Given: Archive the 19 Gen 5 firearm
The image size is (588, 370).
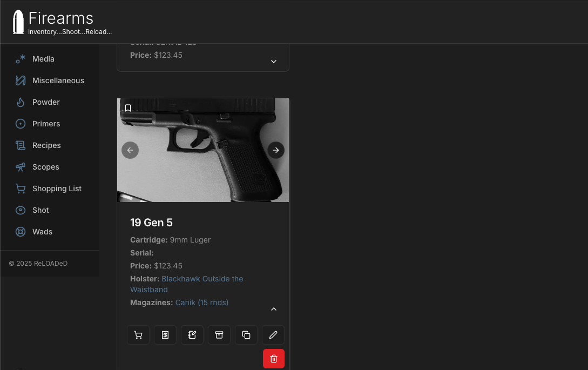Looking at the screenshot, I should point(219,335).
